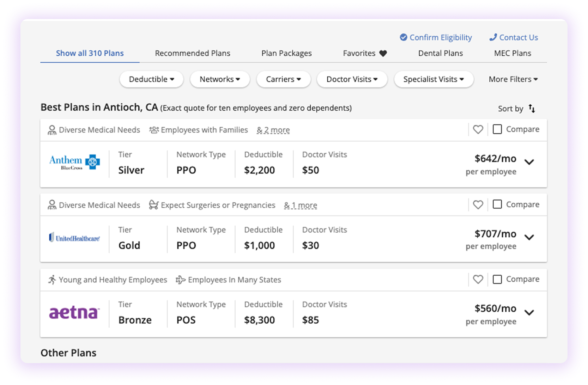This screenshot has height=385, width=588.
Task: Open the Carriers filter dropdown
Action: pos(283,79)
